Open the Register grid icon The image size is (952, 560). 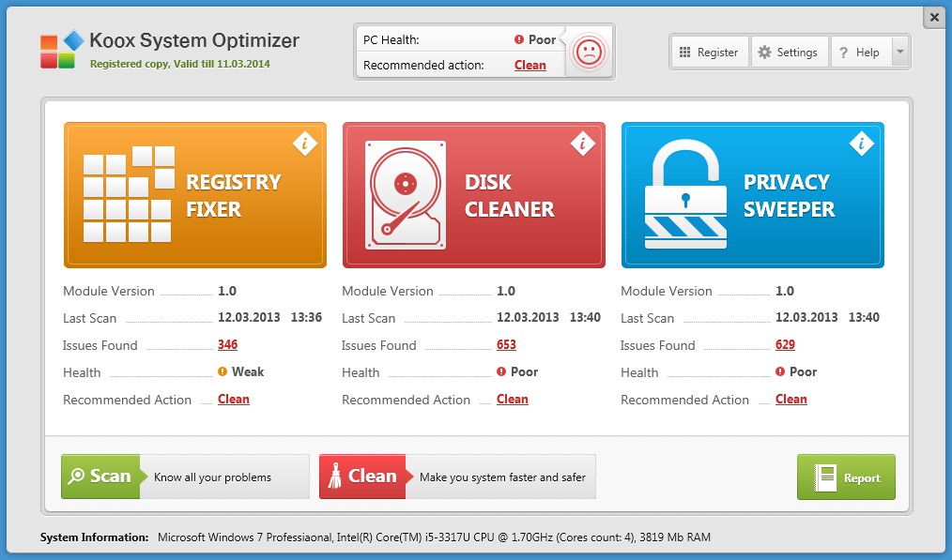pos(684,53)
